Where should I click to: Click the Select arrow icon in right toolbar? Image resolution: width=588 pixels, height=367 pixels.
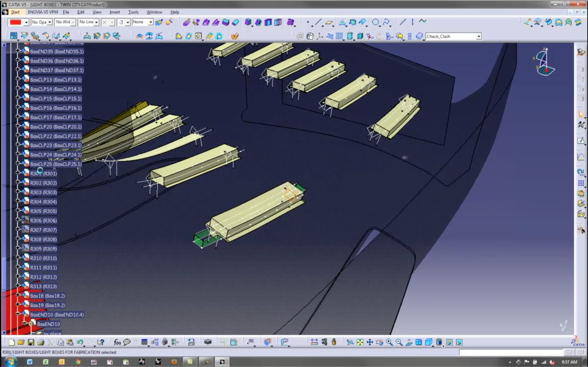[x=581, y=114]
